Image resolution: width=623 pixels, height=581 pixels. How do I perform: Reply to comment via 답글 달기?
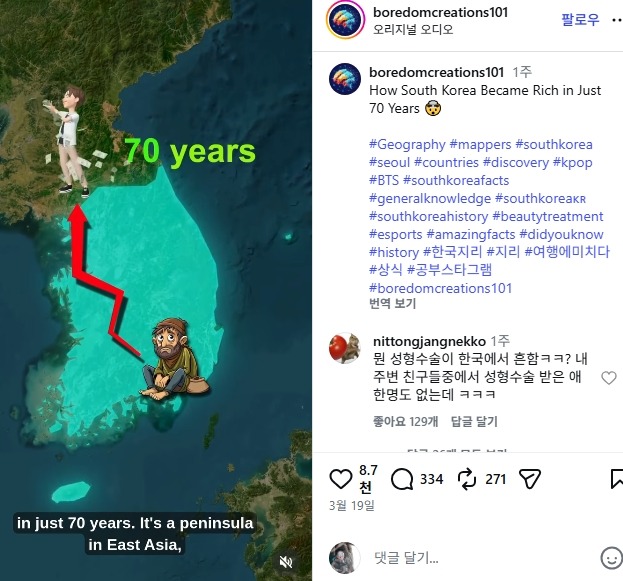tap(474, 421)
